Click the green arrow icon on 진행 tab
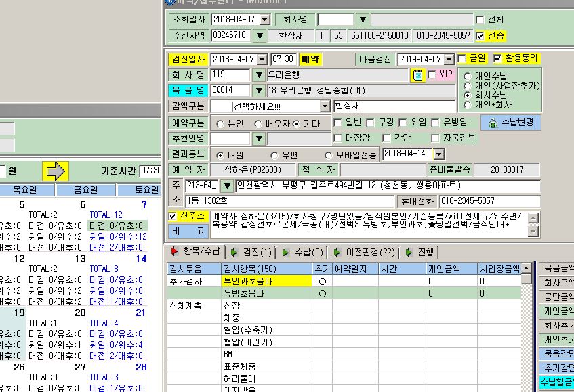Screen dimensions: 574x392 point(409,253)
